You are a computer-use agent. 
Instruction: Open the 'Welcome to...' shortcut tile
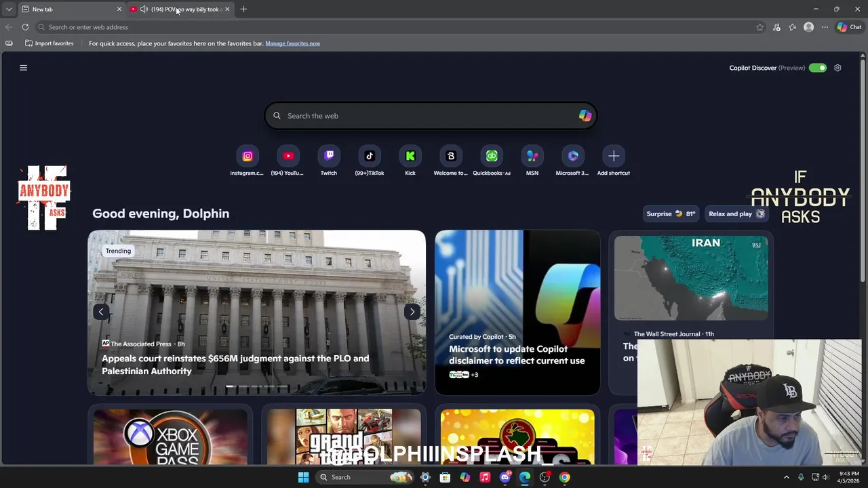(451, 157)
